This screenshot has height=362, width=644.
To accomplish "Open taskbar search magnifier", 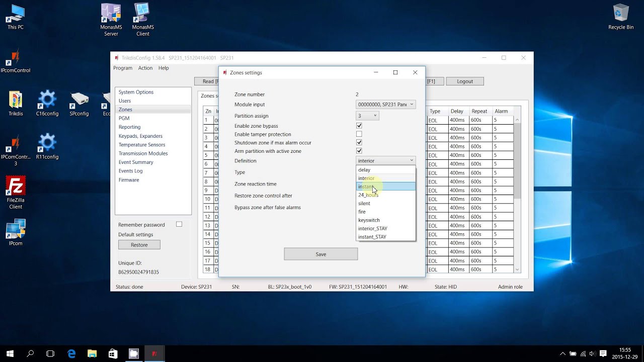I will [30, 353].
